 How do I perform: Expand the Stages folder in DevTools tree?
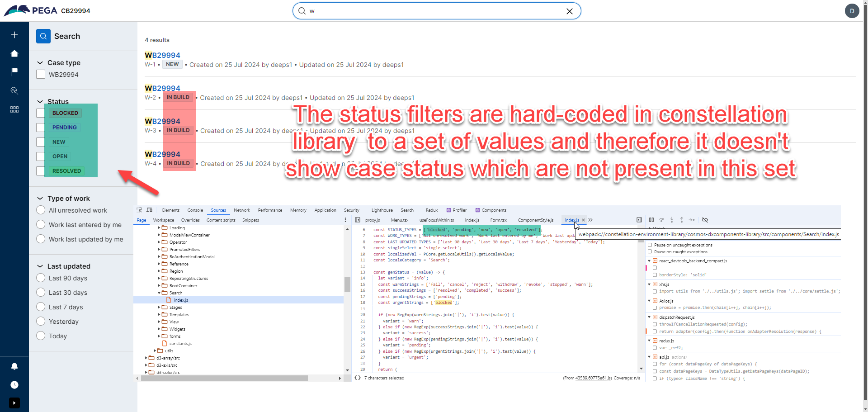pos(159,308)
